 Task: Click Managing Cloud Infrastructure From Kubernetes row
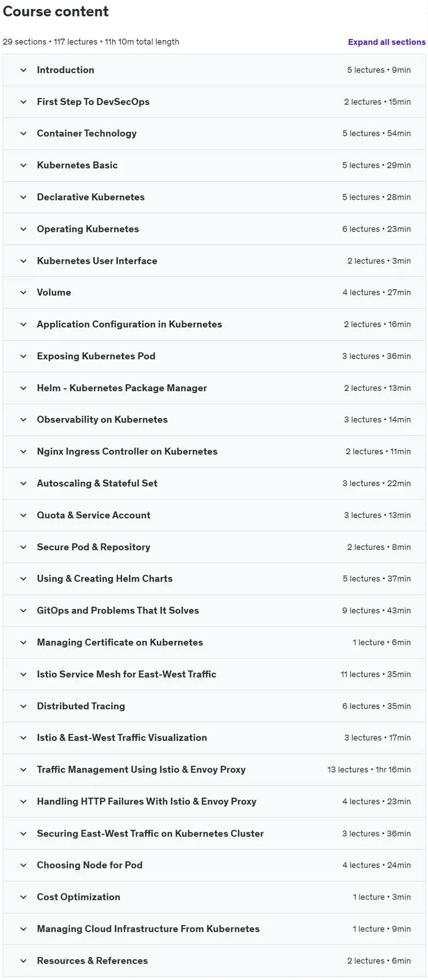(214, 929)
